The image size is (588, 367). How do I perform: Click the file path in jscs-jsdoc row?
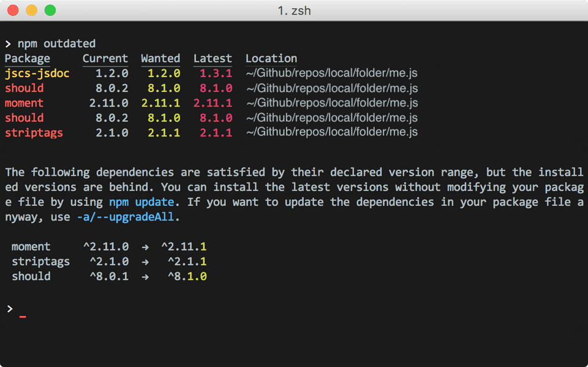coord(331,74)
